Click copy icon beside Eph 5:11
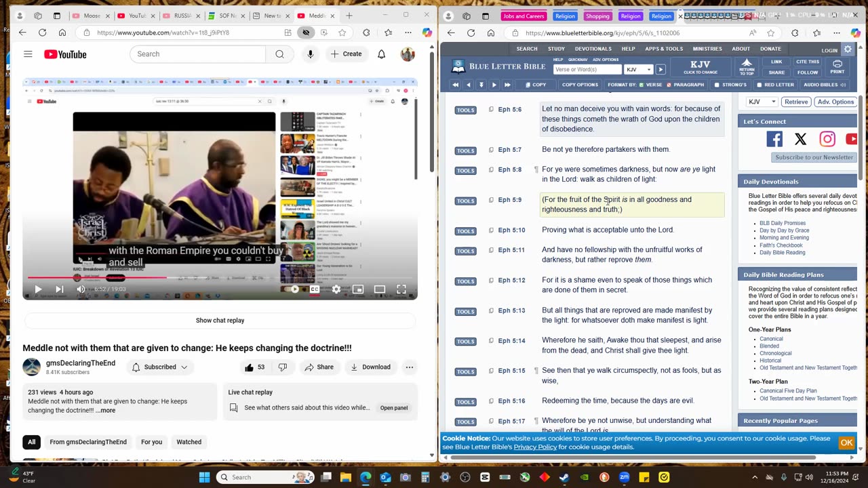This screenshot has height=488, width=868. 491,250
